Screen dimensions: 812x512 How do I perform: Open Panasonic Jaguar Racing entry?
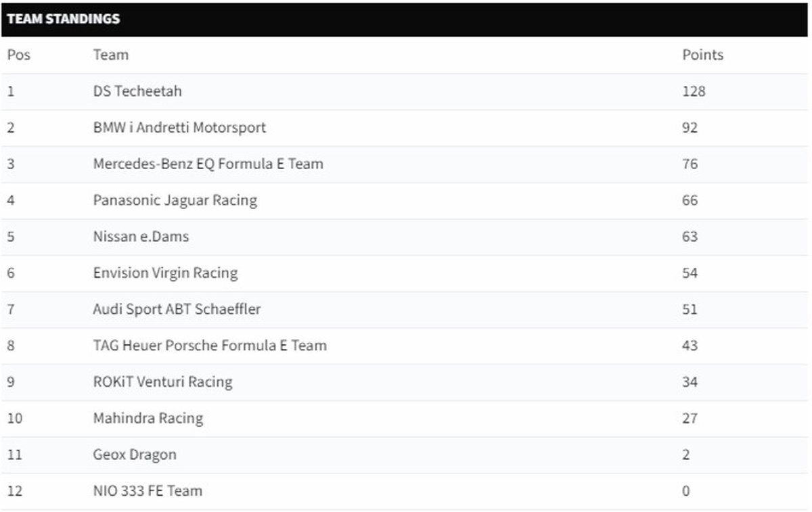tap(175, 201)
